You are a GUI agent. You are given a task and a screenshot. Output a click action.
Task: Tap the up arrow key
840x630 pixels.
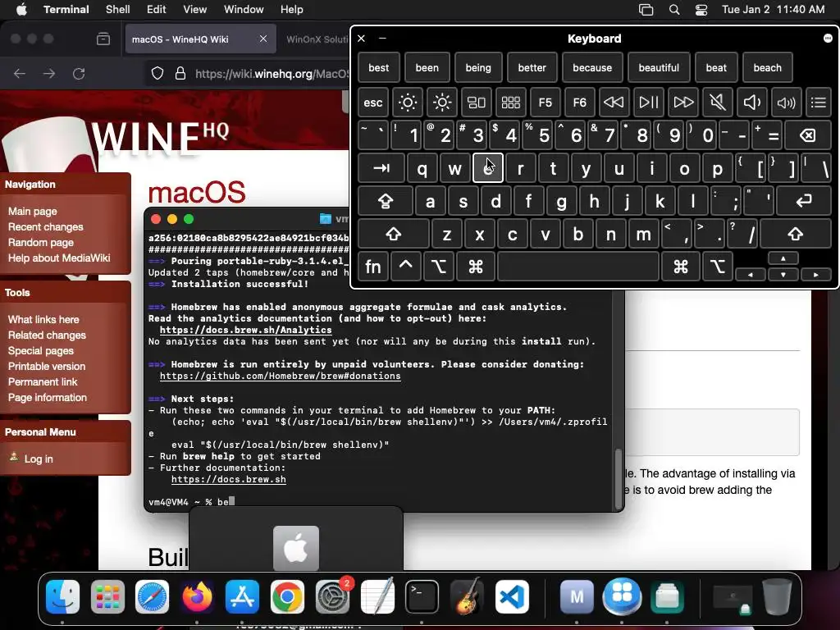tap(783, 258)
